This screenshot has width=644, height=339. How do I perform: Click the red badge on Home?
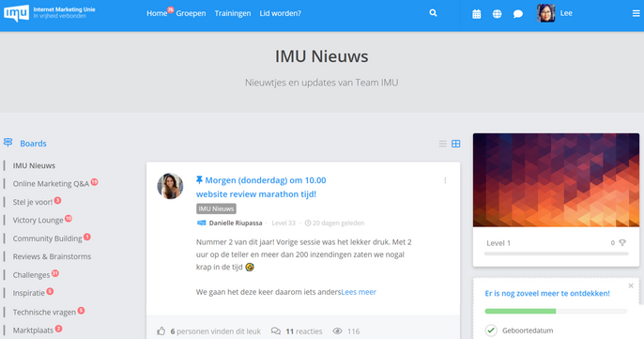170,9
